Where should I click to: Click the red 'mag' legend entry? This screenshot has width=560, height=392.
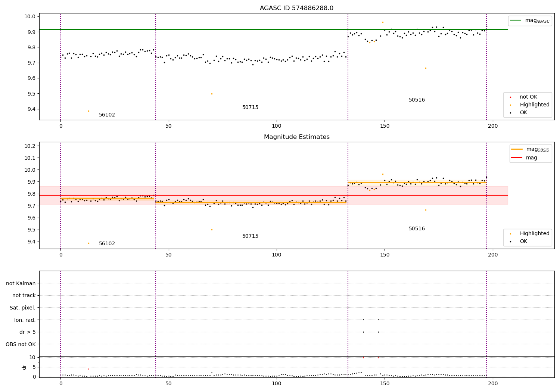click(525, 158)
